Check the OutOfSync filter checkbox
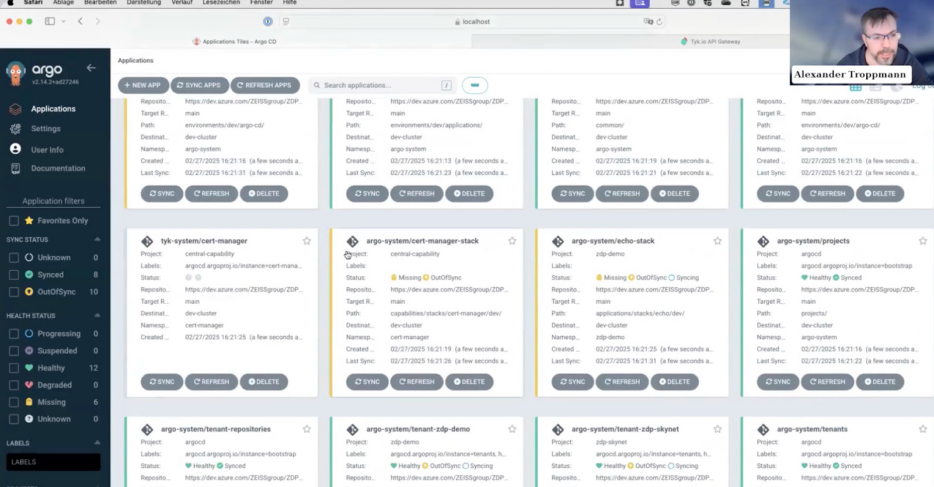 pyautogui.click(x=14, y=292)
